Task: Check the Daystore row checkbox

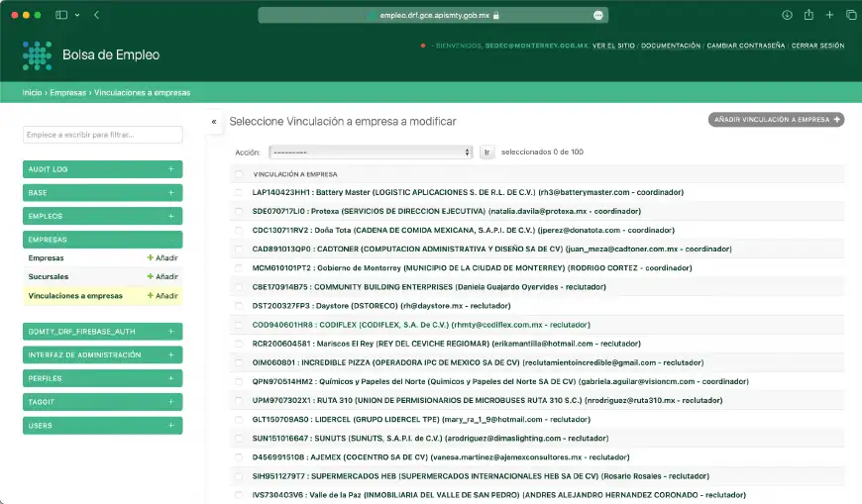Action: 239,306
